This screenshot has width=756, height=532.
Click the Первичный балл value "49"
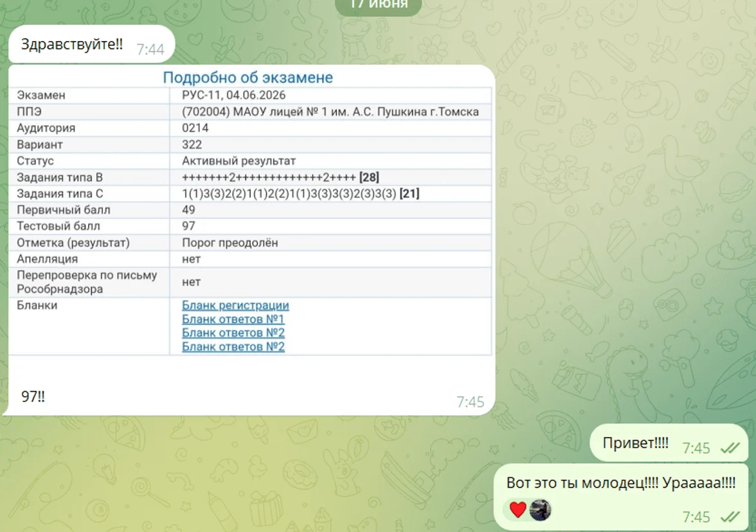(188, 209)
